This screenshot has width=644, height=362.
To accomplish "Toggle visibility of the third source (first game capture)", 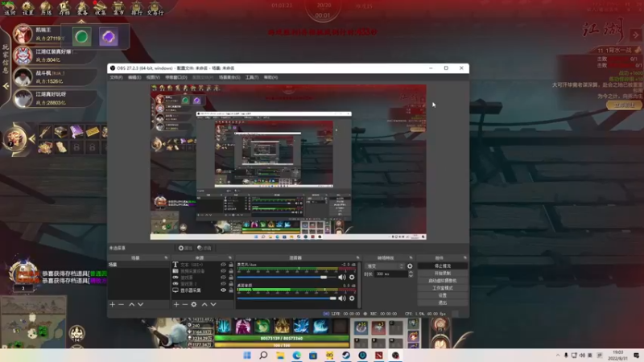I will pos(224,278).
